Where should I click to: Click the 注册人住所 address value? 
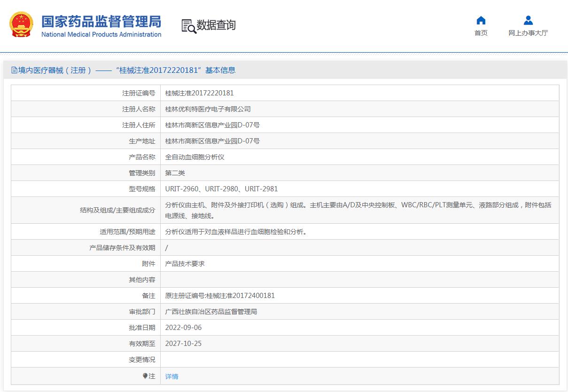pyautogui.click(x=212, y=125)
